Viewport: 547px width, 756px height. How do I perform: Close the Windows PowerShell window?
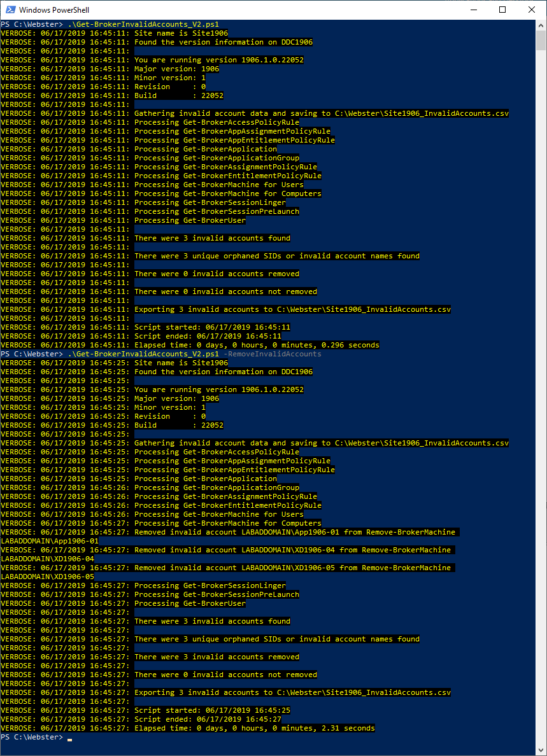(532, 10)
